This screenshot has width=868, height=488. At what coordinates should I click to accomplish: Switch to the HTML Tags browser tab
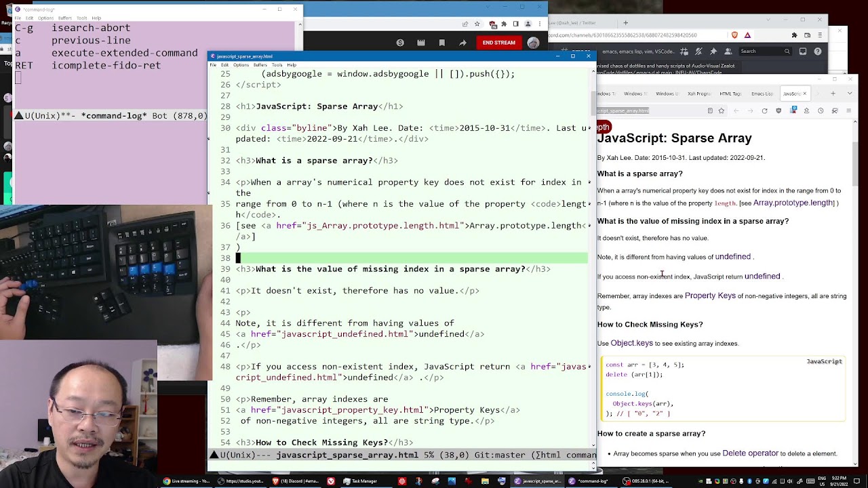pos(730,94)
